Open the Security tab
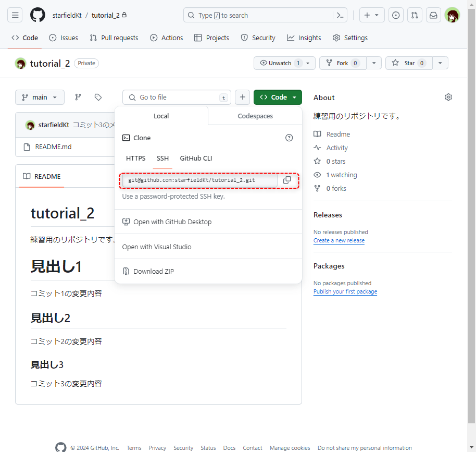The image size is (476, 452). 258,38
